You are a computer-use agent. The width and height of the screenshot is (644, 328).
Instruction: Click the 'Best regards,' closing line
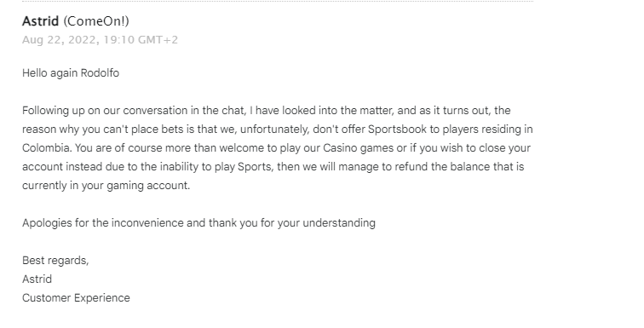pos(55,261)
